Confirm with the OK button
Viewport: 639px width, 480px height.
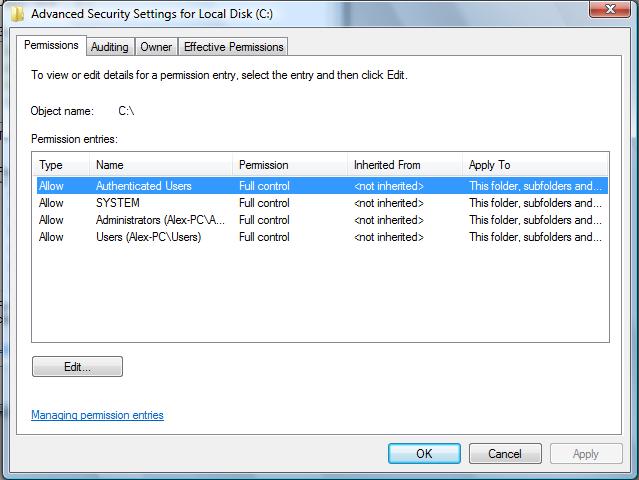pos(424,453)
